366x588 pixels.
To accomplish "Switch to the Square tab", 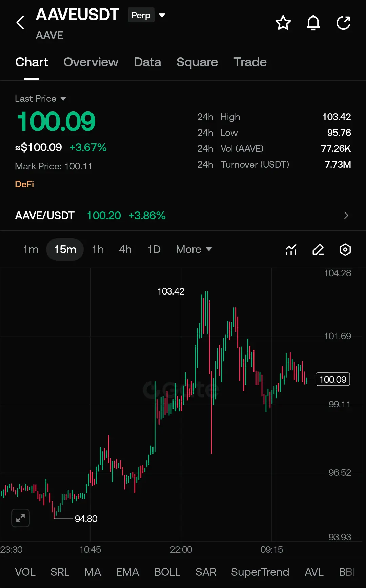I will (x=197, y=62).
